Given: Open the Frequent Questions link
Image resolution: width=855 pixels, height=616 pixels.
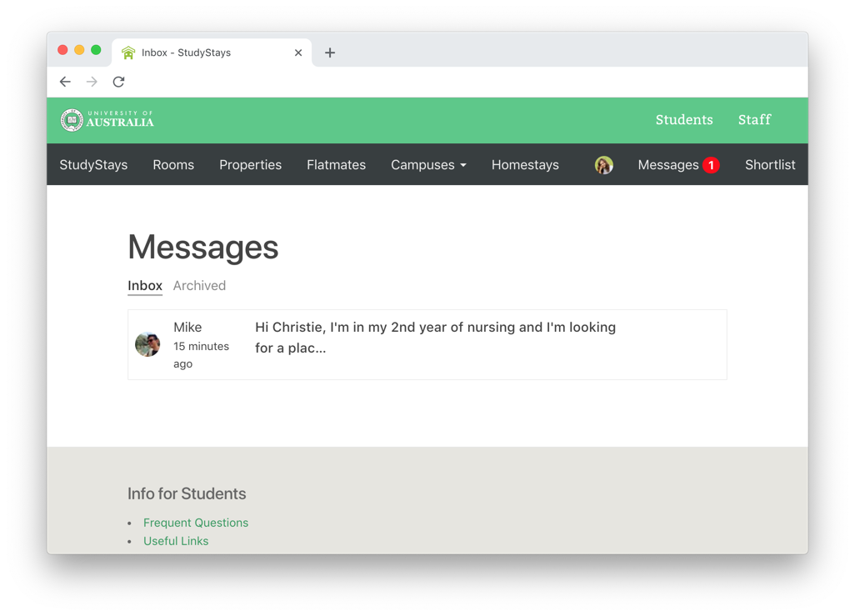Looking at the screenshot, I should point(196,523).
